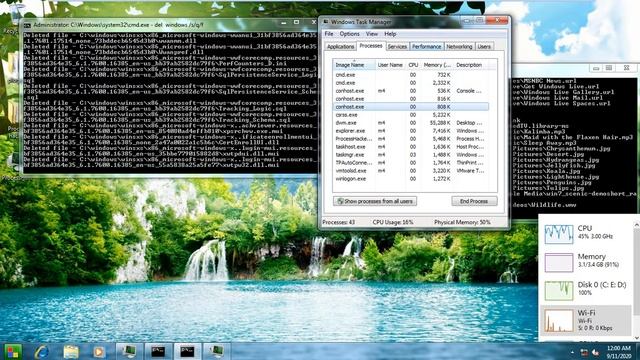Click CPU Usage: 16% status text
This screenshot has height=360, width=640.
tap(393, 222)
